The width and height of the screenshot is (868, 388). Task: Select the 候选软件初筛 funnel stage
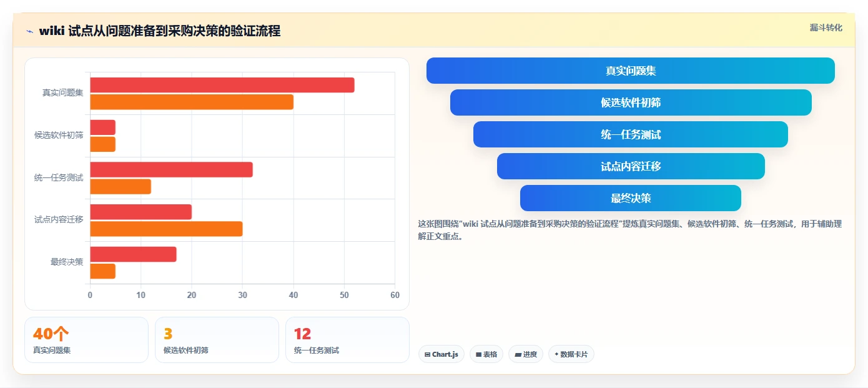coord(631,102)
